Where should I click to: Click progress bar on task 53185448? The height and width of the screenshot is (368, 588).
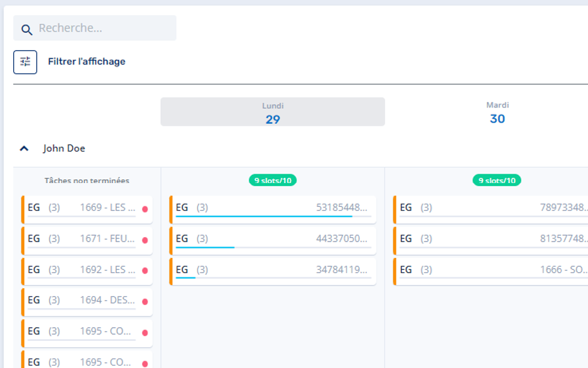[273, 216]
